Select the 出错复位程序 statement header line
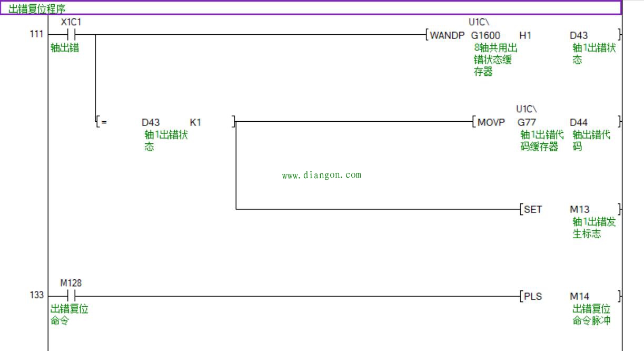The width and height of the screenshot is (644, 351). click(x=37, y=8)
